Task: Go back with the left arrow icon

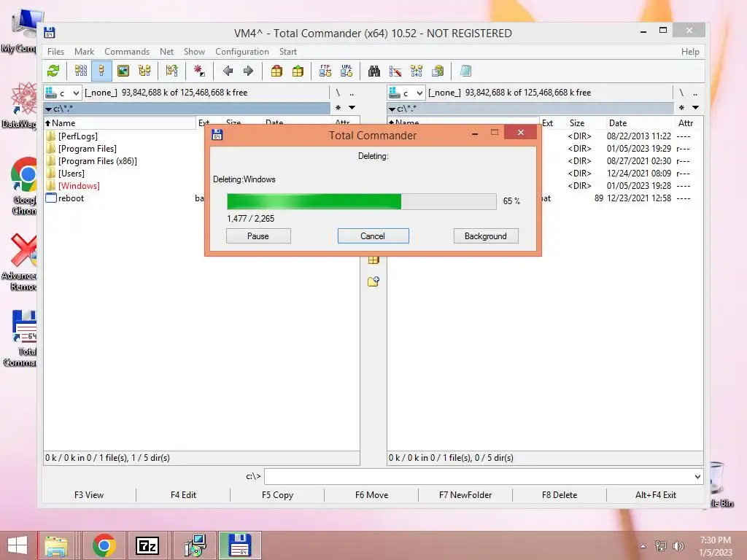Action: coord(228,71)
